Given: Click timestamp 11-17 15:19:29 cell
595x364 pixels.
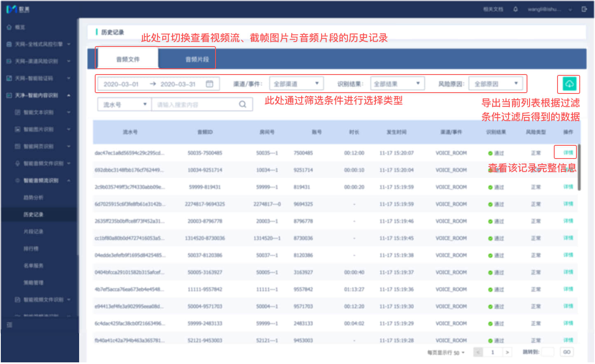Looking at the screenshot, I should coord(396,324).
